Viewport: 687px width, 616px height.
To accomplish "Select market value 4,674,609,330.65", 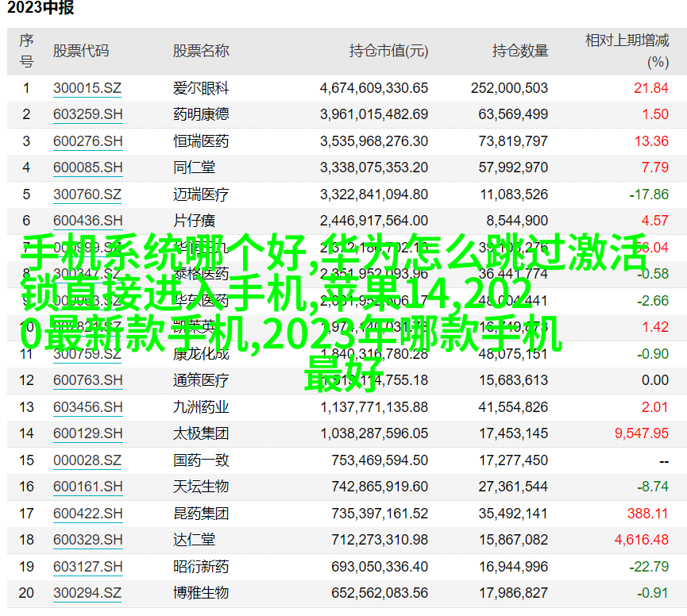I will [374, 88].
